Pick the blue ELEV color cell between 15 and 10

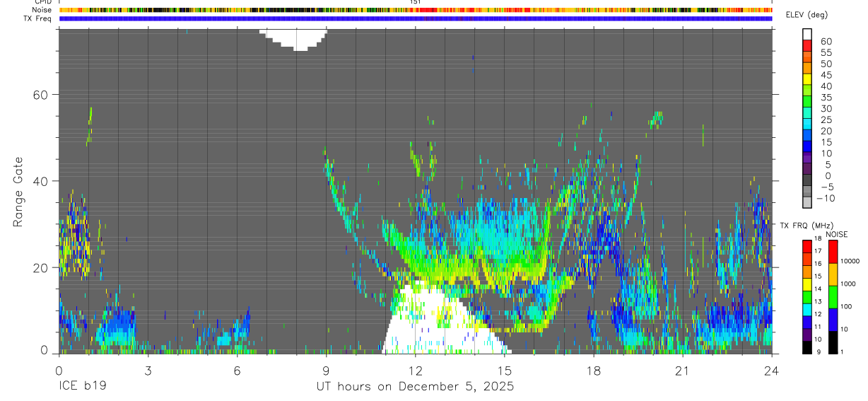coord(807,147)
